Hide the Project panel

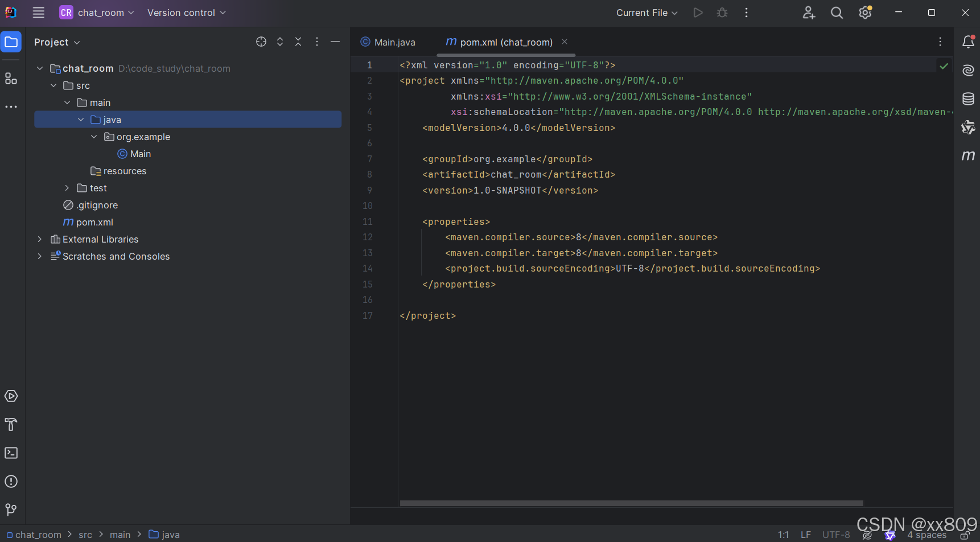(x=335, y=42)
